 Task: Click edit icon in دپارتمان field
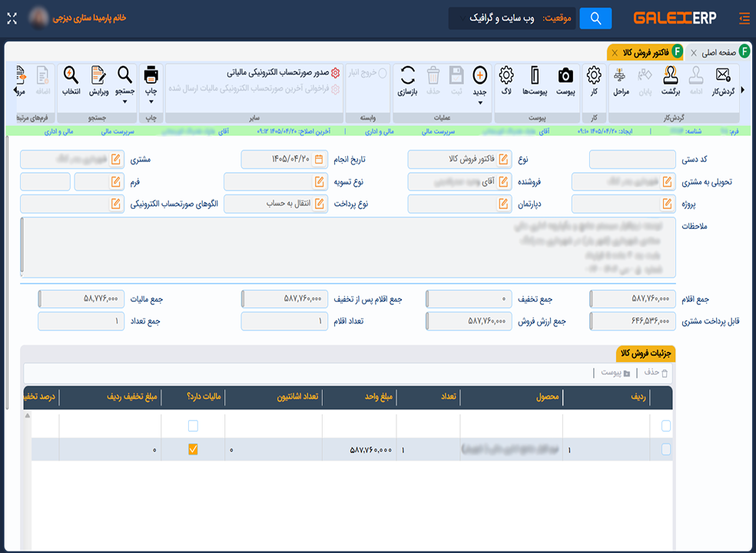[503, 204]
